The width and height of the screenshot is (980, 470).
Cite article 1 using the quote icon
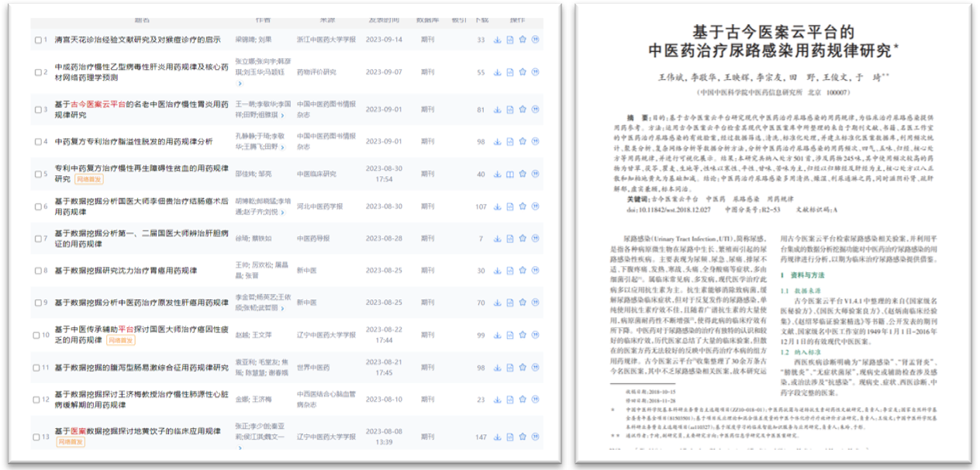[535, 40]
